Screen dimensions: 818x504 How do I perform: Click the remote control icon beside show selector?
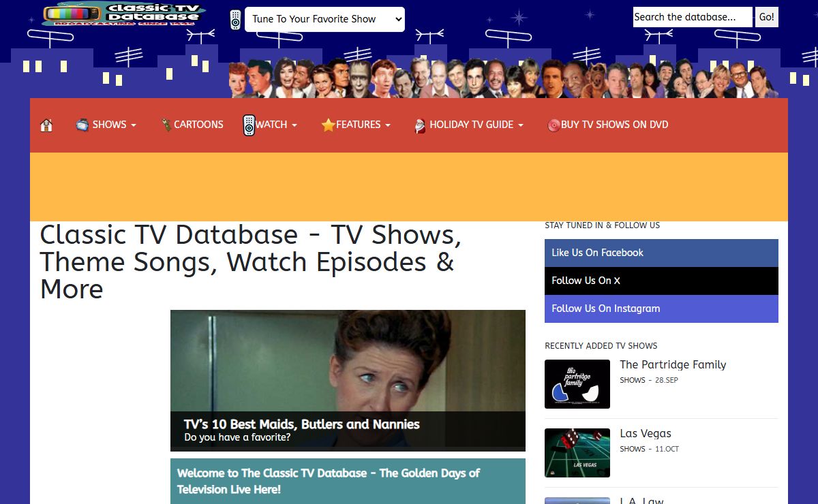click(235, 20)
